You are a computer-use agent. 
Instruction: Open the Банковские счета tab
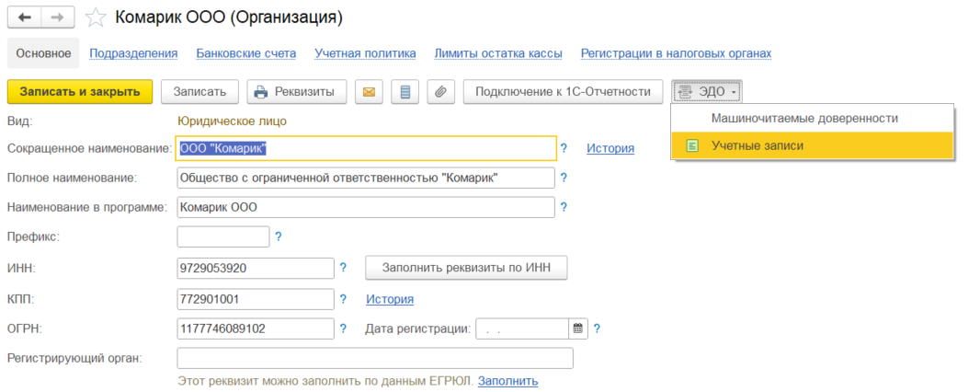click(x=246, y=53)
